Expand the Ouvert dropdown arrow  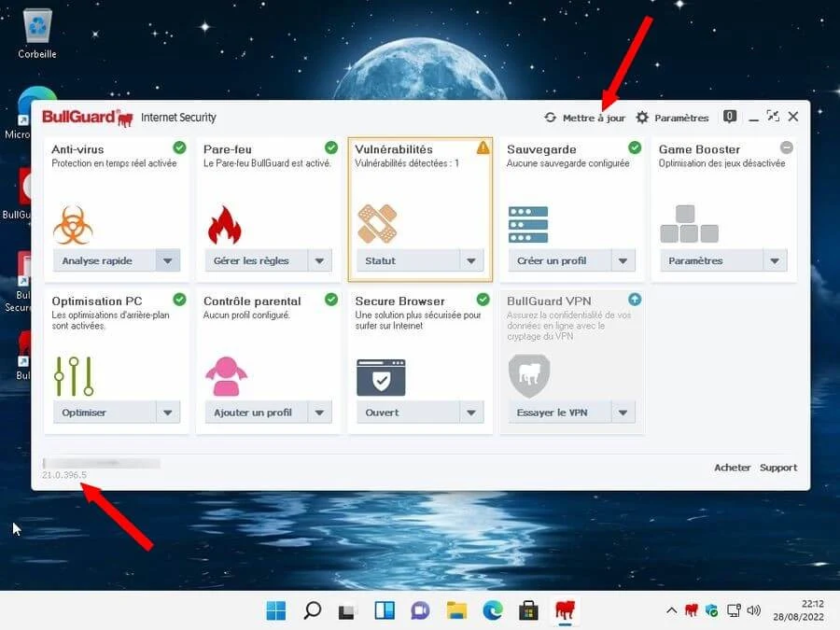(471, 413)
